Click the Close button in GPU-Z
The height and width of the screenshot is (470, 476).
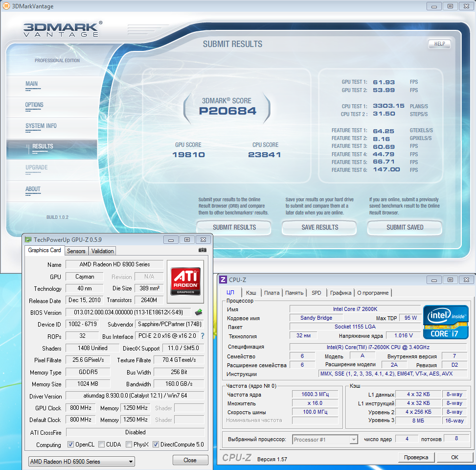click(190, 460)
